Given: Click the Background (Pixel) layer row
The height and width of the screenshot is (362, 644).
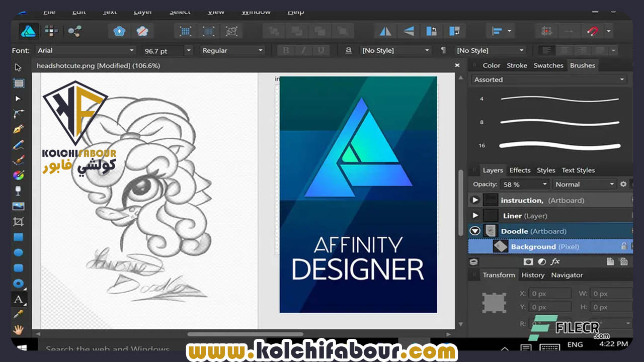Looking at the screenshot, I should [549, 246].
